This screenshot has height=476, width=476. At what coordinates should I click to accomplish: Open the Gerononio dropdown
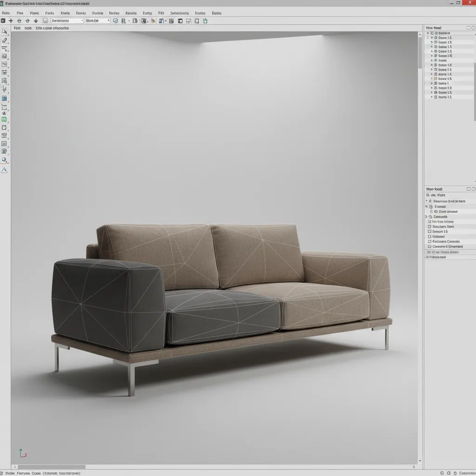(67, 20)
